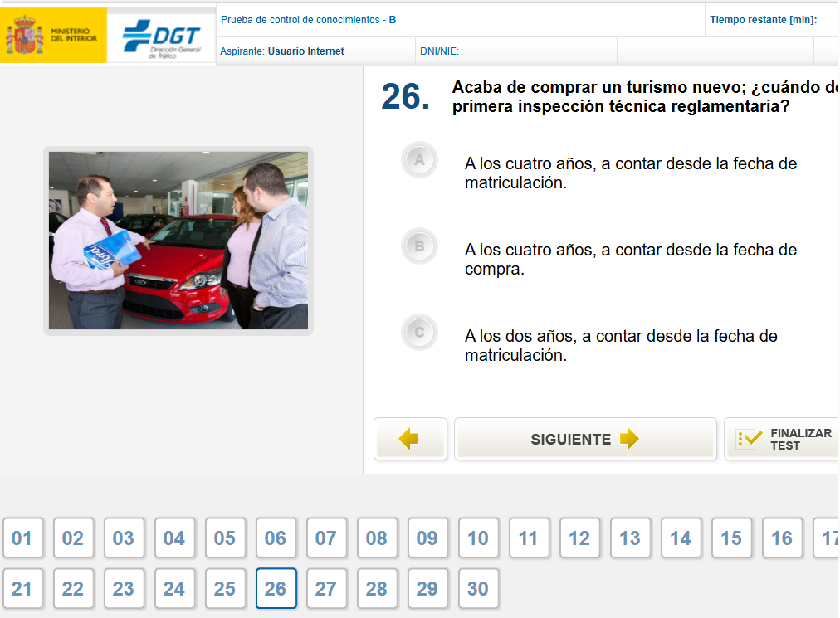Click the highlighted question 26 box
The height and width of the screenshot is (618, 840).
(x=276, y=589)
